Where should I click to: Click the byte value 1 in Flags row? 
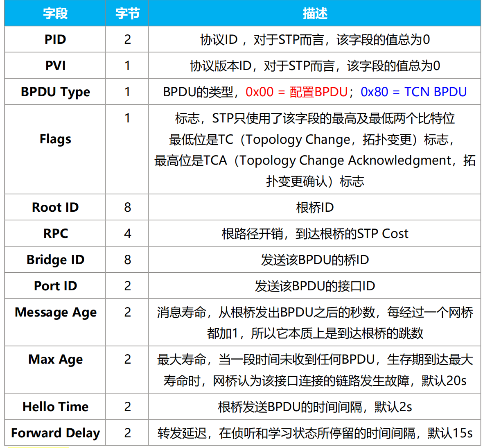[x=128, y=118]
